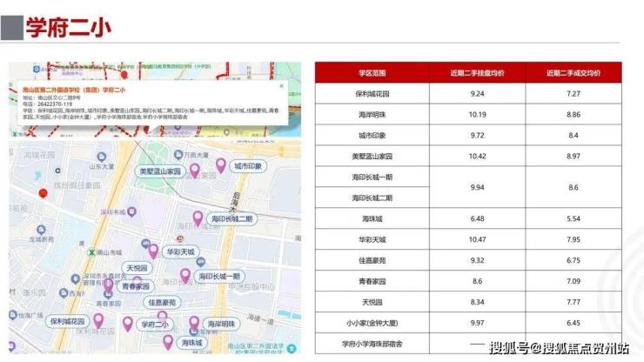Click the pin next to 美墅蓝山家园

point(195,171)
